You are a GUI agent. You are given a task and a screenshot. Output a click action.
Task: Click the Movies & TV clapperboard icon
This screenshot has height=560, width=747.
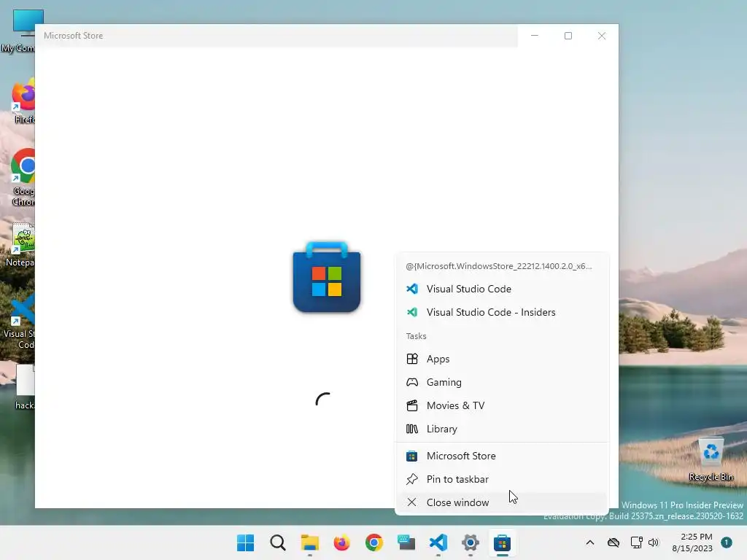click(x=412, y=405)
